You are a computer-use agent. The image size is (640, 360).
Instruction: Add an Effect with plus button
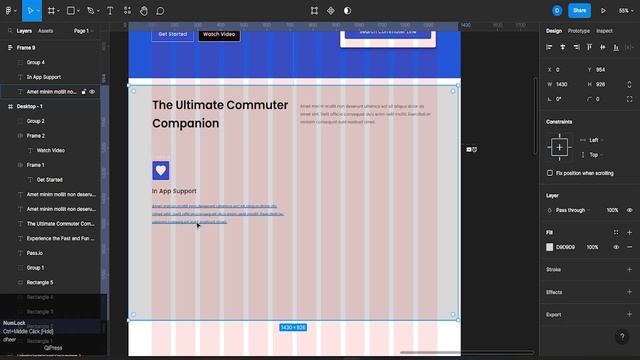coord(629,292)
